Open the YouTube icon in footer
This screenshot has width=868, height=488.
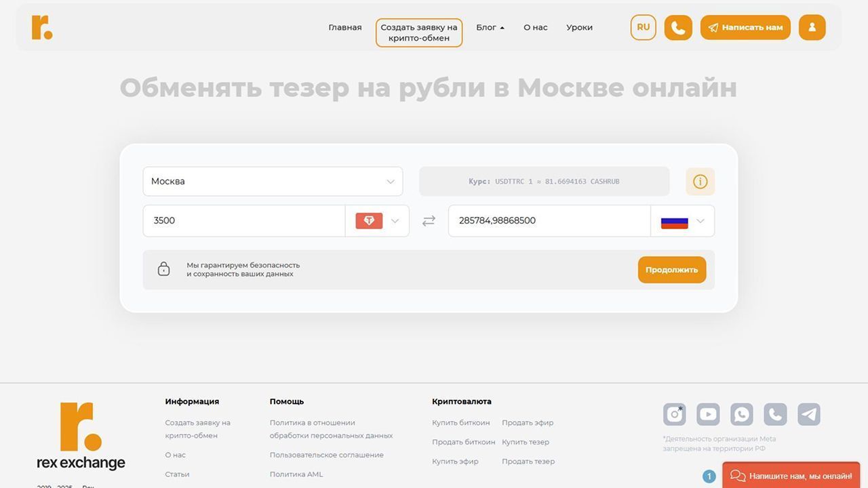click(x=708, y=414)
